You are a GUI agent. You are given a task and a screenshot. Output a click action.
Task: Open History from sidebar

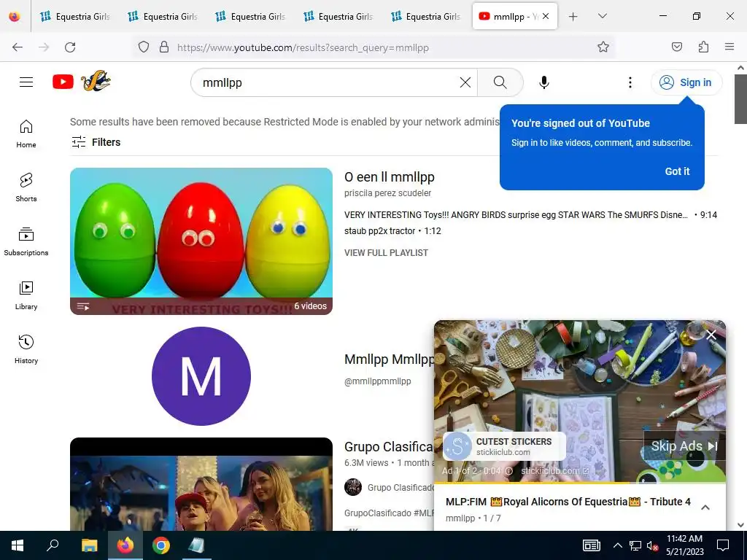[x=26, y=349]
